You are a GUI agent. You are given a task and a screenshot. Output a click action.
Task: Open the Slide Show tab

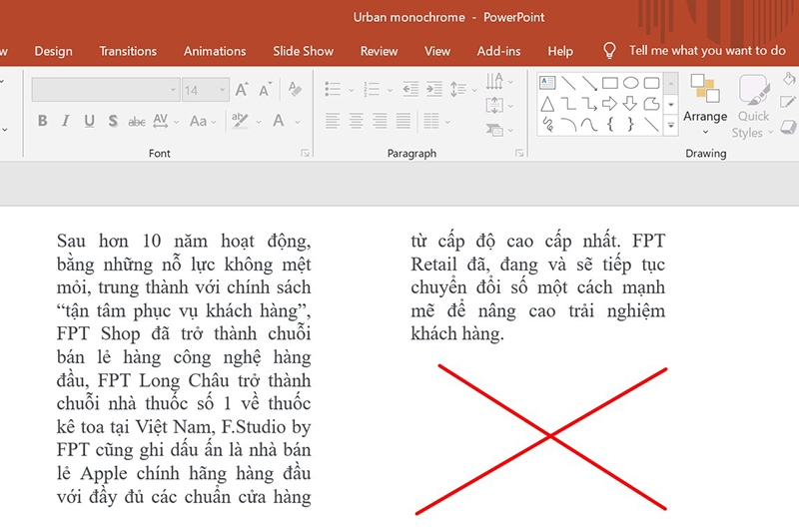pyautogui.click(x=303, y=51)
